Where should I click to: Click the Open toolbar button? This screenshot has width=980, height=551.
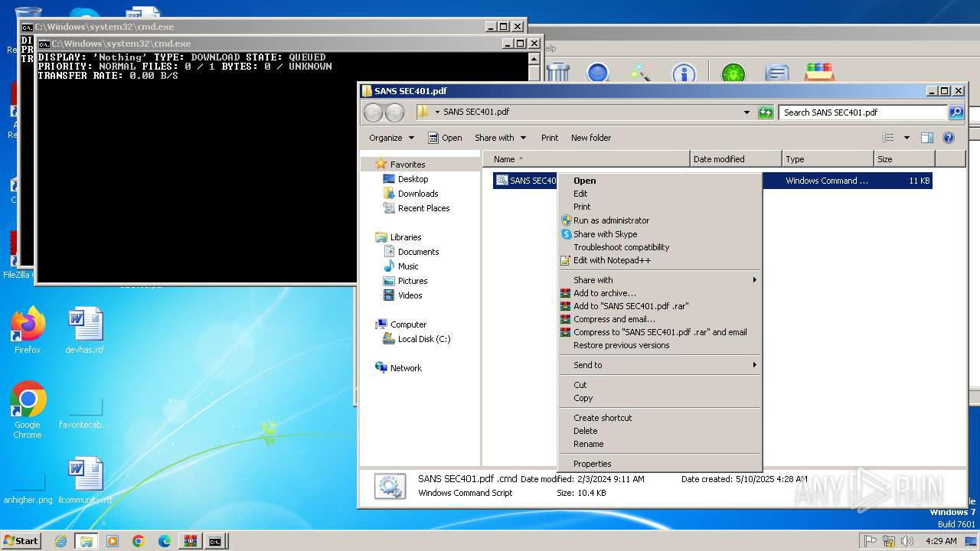tap(445, 138)
